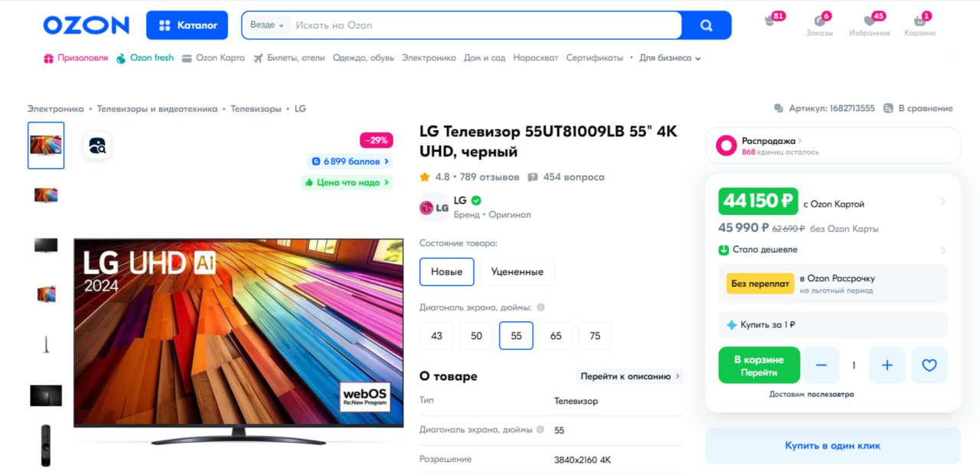
Task: Choose the 65 inch screen size
Action: click(x=555, y=336)
